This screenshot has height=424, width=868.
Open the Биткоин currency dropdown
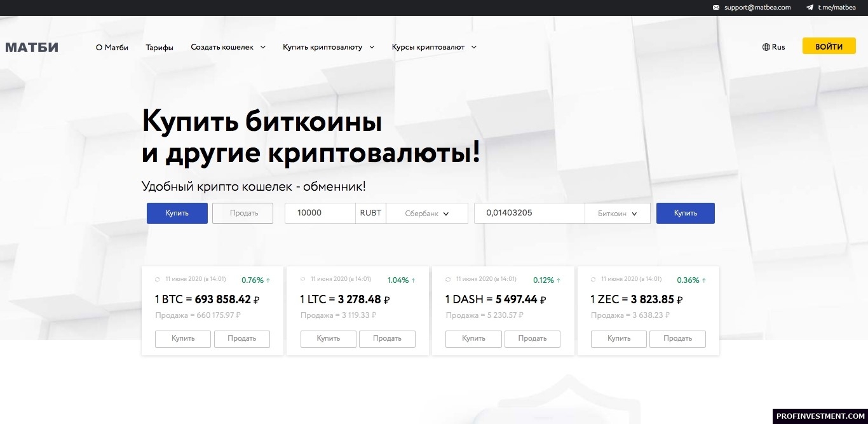click(x=618, y=214)
